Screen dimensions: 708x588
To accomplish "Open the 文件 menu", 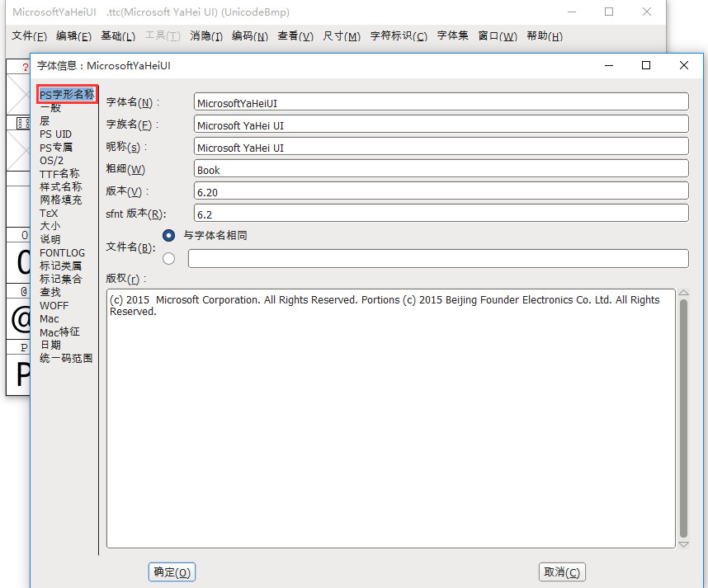I will coord(29,35).
